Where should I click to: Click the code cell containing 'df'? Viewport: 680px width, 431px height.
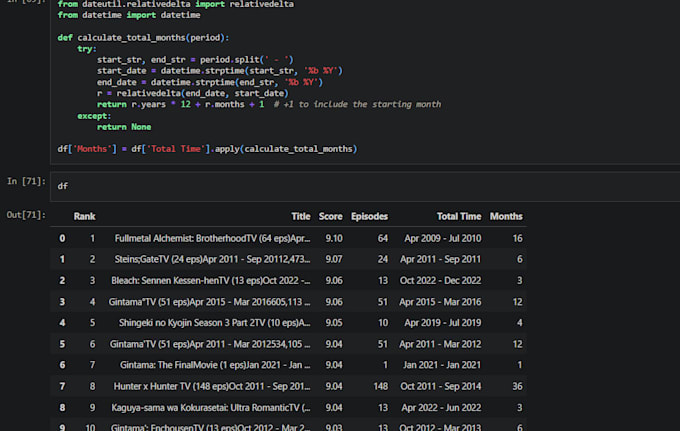tap(365, 186)
